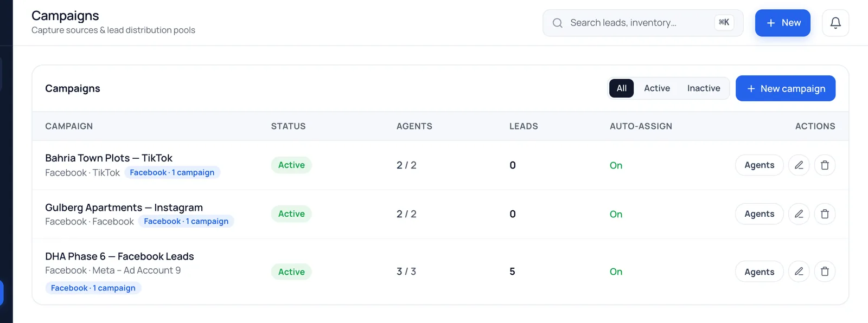Select Bahria Town Plots — TikTok title

tap(108, 158)
